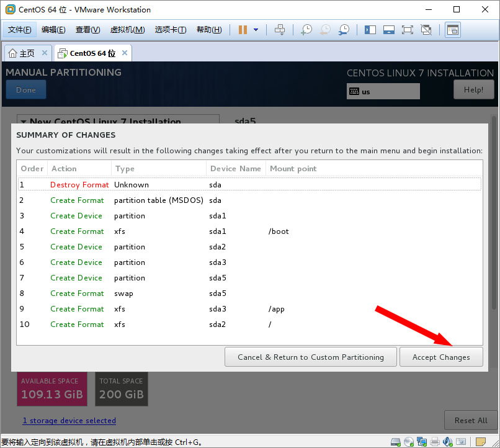Open the 文件(F) menu
This screenshot has width=500, height=448.
20,30
